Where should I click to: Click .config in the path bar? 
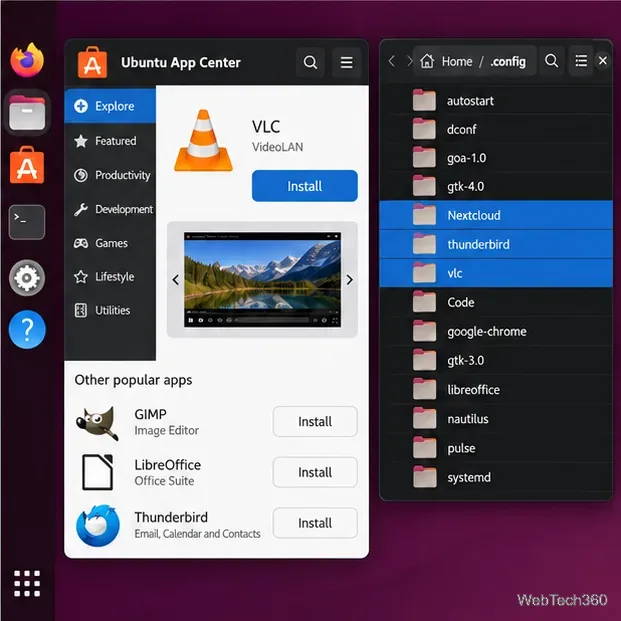click(x=508, y=61)
